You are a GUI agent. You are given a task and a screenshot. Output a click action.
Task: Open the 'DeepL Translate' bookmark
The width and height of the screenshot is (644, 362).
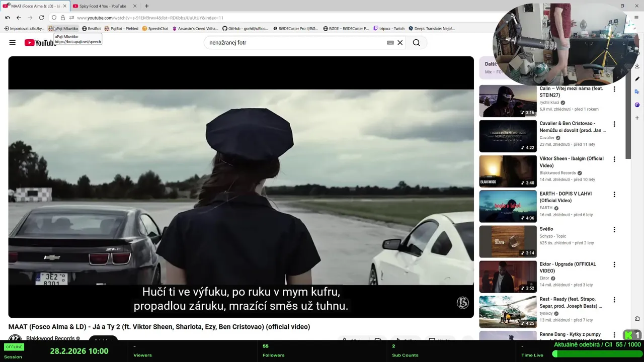(x=432, y=29)
